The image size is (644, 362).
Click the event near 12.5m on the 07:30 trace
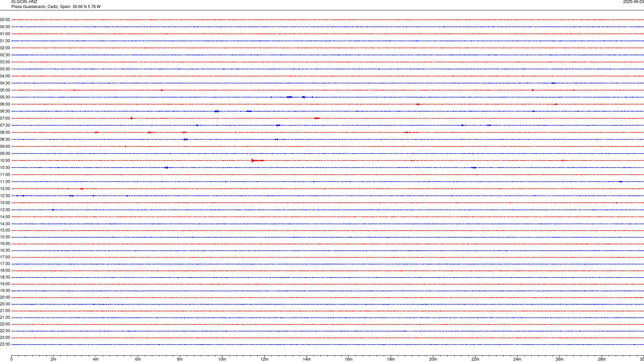tap(278, 125)
